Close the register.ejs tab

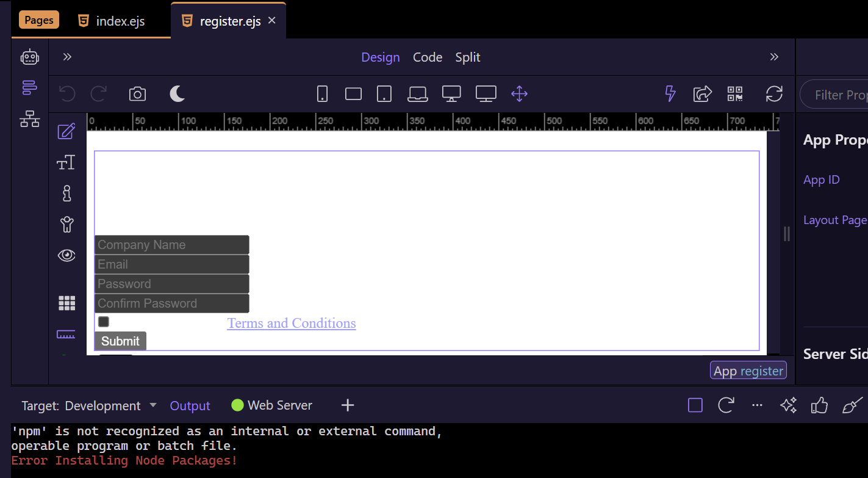pyautogui.click(x=272, y=20)
